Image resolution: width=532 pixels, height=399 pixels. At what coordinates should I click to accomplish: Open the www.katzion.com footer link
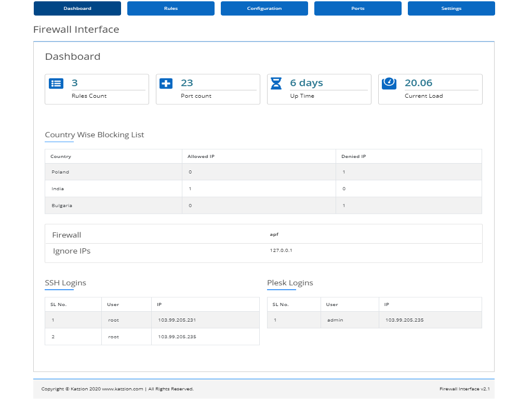click(x=123, y=389)
